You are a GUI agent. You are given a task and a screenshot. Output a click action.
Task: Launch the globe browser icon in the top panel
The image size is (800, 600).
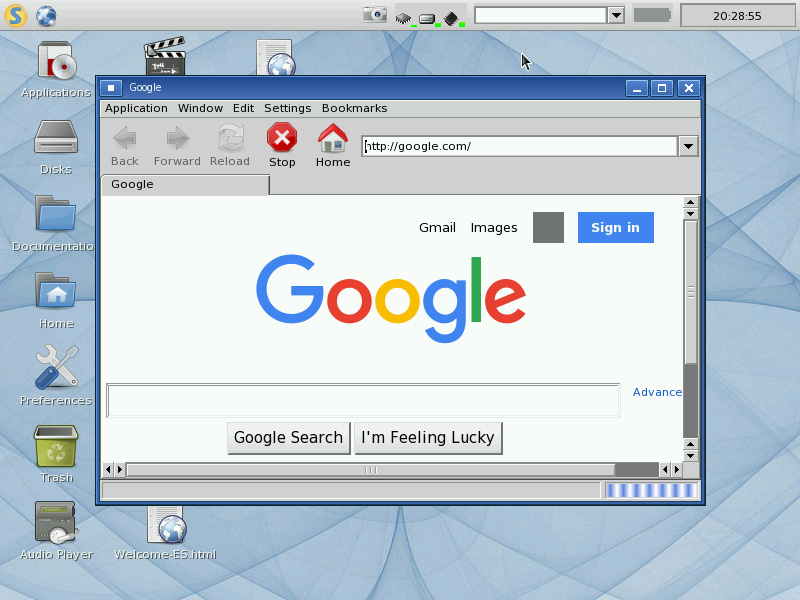tap(46, 16)
